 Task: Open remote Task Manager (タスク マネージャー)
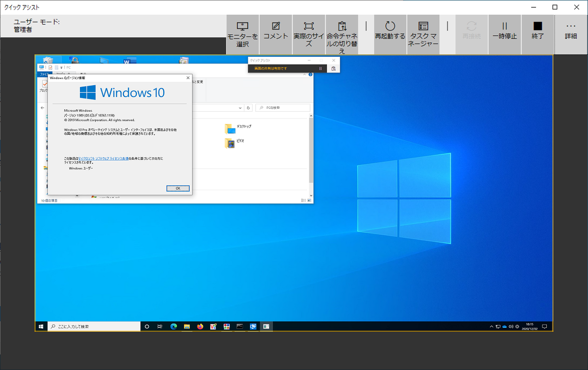coord(423,34)
